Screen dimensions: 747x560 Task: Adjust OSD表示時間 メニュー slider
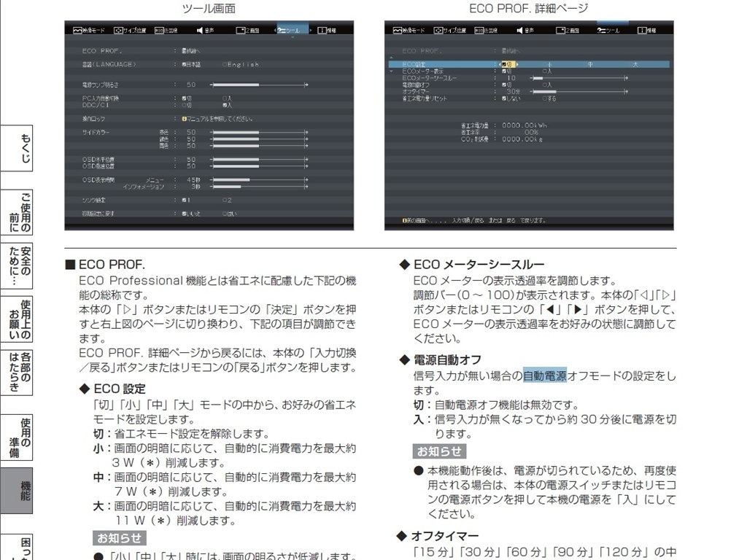click(259, 180)
